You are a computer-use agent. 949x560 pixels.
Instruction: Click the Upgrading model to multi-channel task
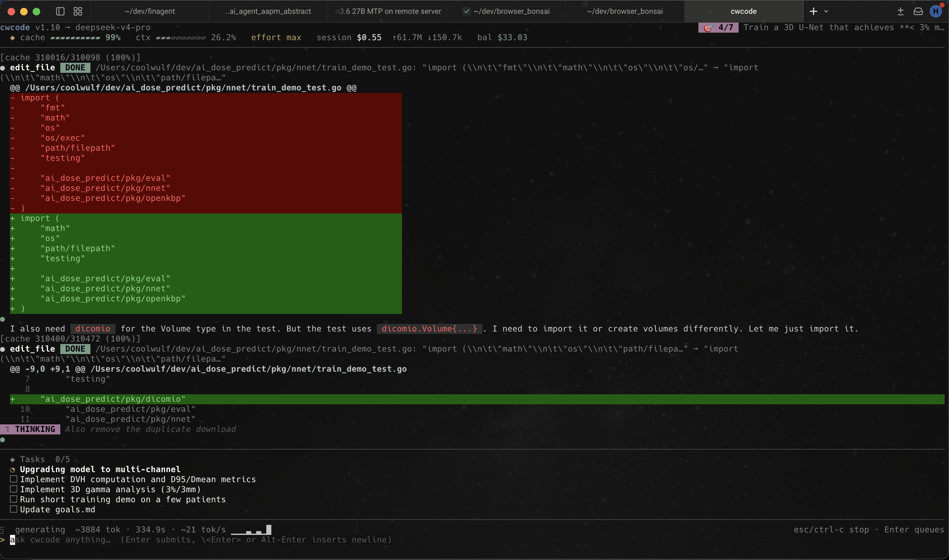100,469
